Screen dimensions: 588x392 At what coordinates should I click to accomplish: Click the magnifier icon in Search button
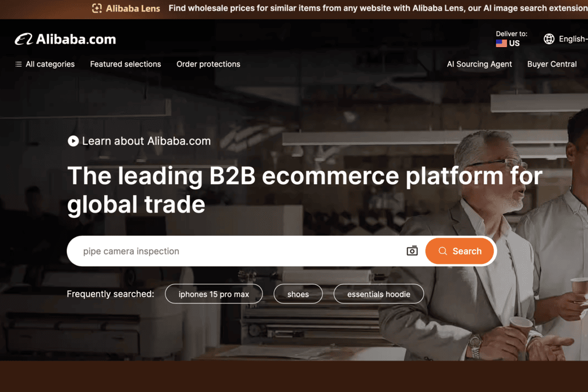click(x=443, y=251)
